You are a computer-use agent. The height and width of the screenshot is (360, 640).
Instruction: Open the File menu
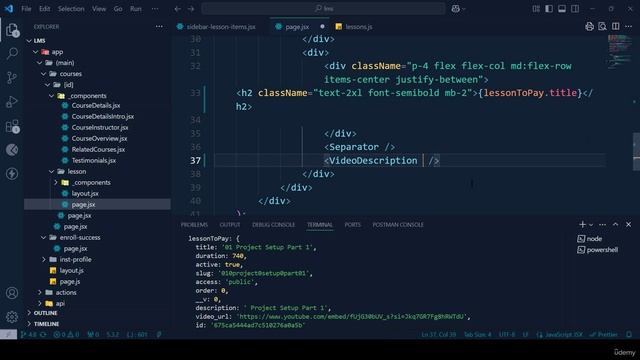[x=26, y=9]
